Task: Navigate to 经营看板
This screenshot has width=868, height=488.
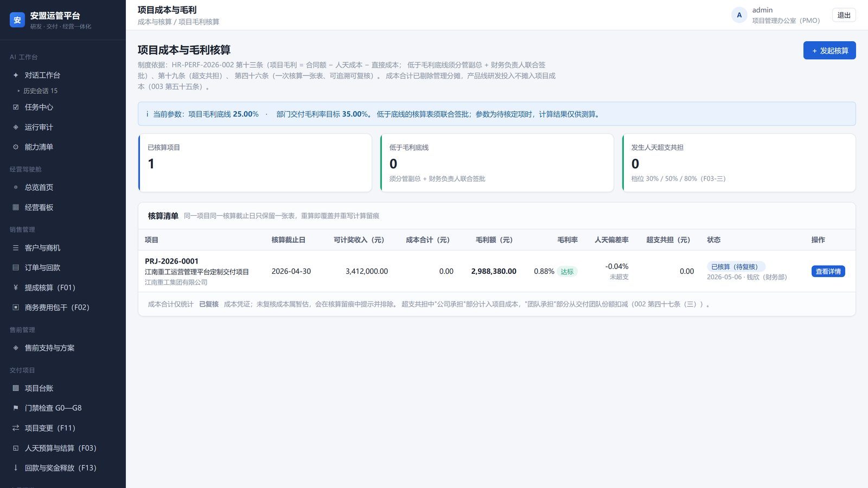Action: click(63, 207)
